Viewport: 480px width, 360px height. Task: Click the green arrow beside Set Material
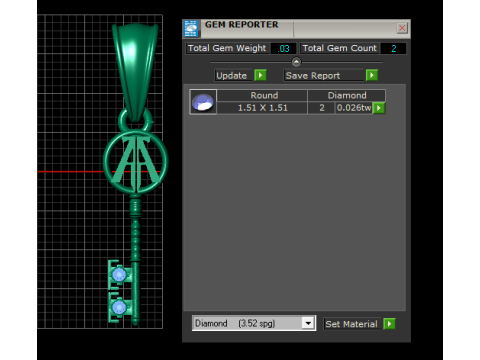389,324
